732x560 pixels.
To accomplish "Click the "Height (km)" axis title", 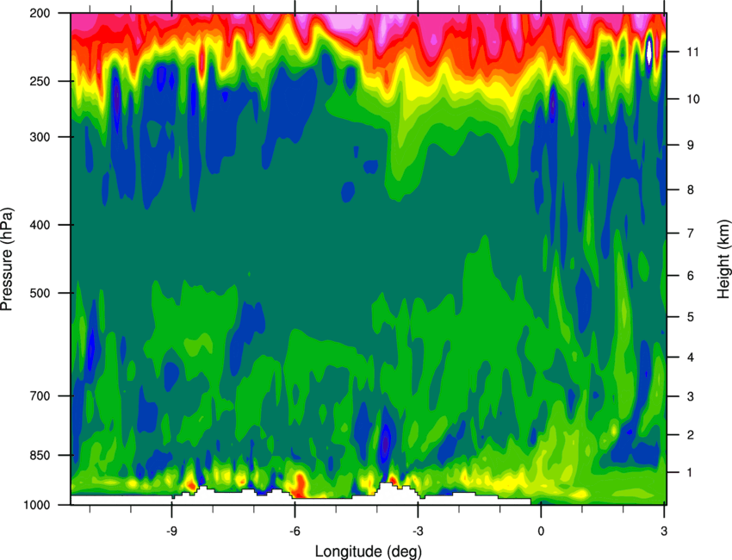I will coord(723,258).
